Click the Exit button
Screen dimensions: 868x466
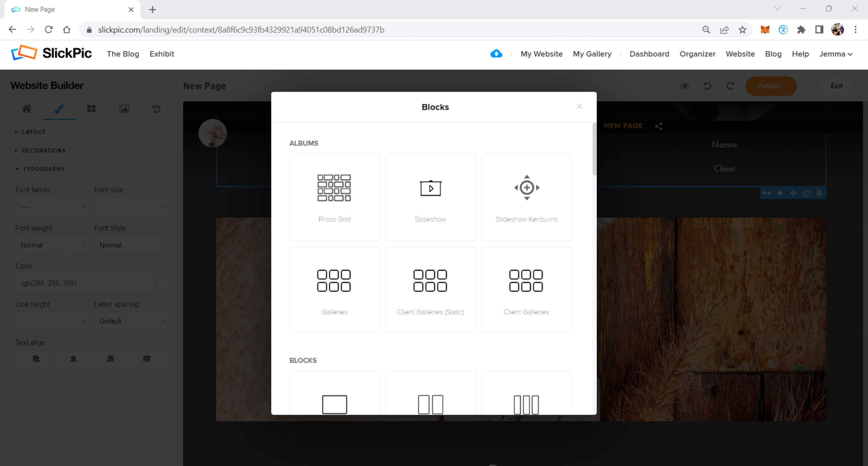836,86
